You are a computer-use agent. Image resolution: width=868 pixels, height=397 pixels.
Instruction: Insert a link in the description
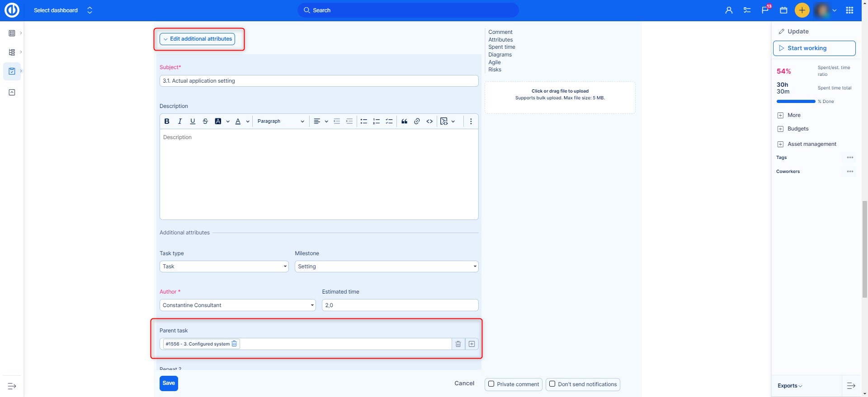(417, 121)
